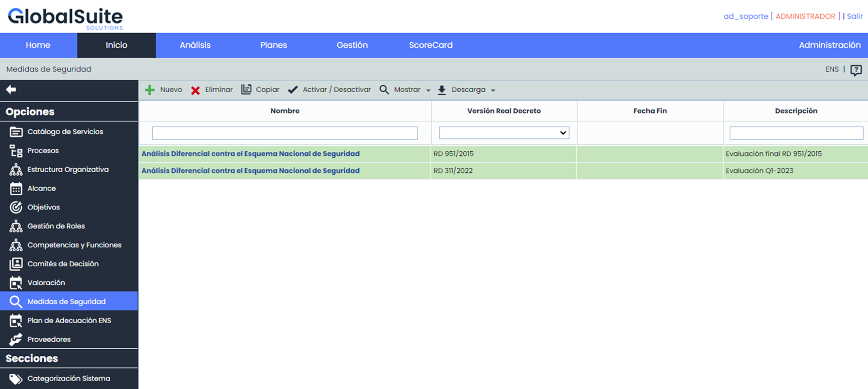Click the red X Eliminar icon
Viewport: 868px width, 389px height.
(x=196, y=90)
